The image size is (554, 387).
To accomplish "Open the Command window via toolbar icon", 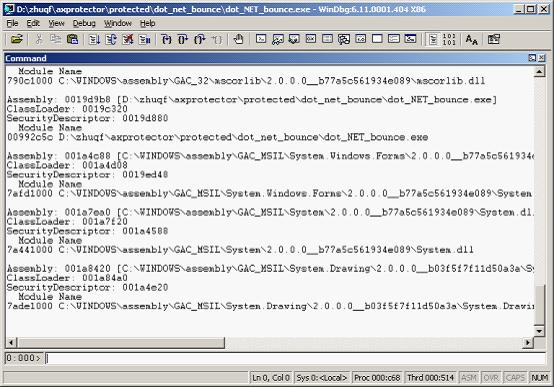I will [x=261, y=39].
